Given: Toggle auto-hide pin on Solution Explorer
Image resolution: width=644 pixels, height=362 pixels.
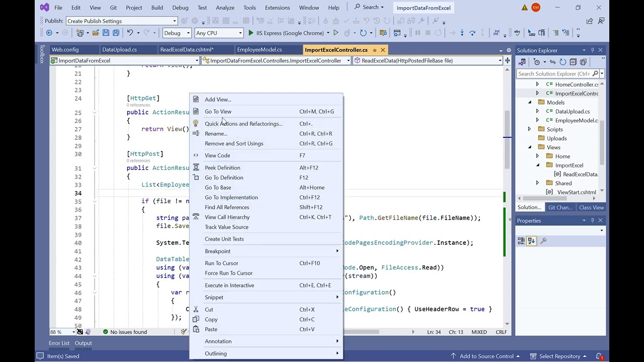Looking at the screenshot, I should click(592, 50).
